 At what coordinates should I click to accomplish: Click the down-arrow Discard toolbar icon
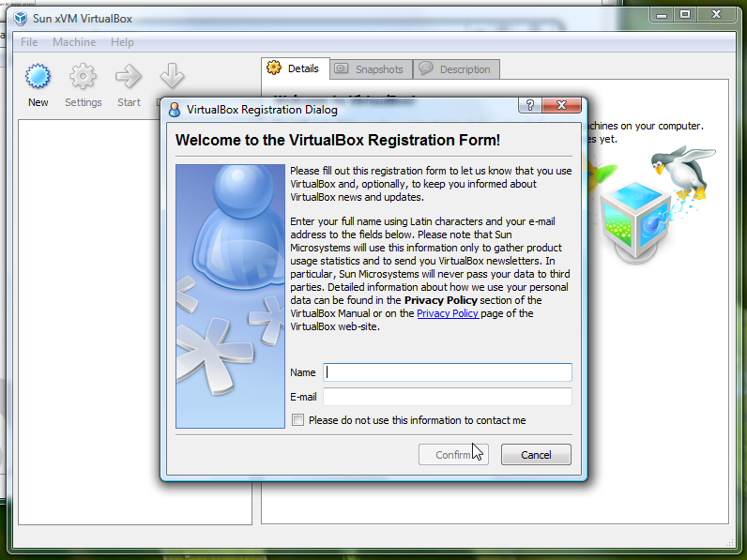tap(172, 77)
